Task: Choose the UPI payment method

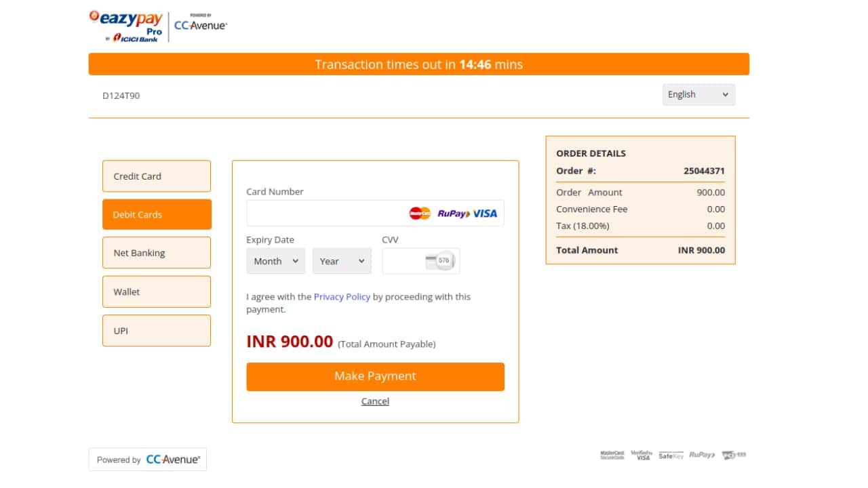Action: tap(157, 331)
